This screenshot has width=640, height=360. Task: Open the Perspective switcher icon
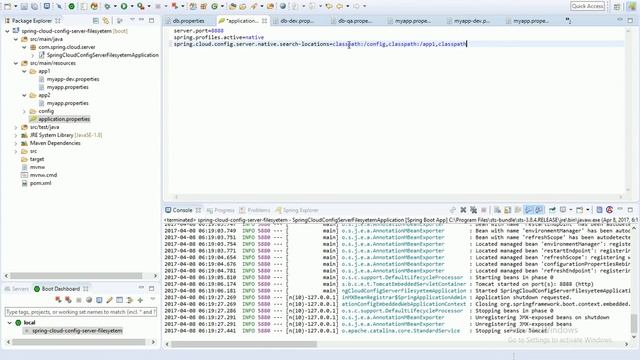617,7
